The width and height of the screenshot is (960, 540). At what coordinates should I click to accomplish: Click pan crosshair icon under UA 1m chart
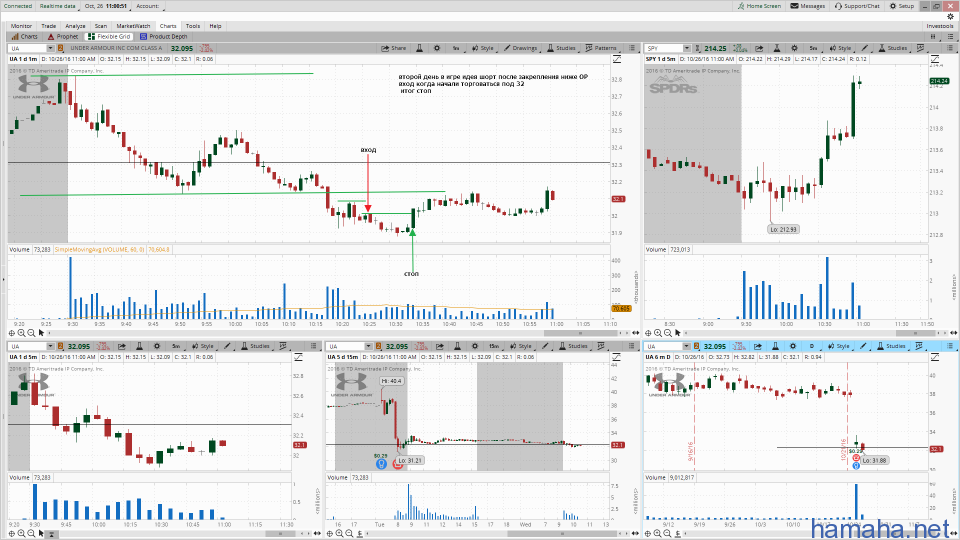12,333
